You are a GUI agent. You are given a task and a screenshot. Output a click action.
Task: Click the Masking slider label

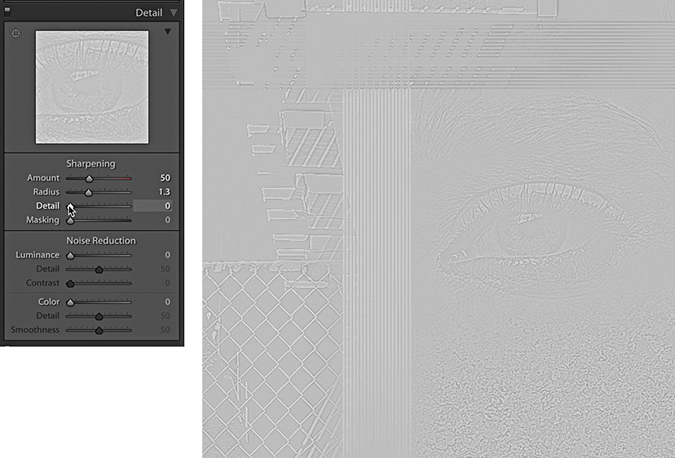[43, 220]
